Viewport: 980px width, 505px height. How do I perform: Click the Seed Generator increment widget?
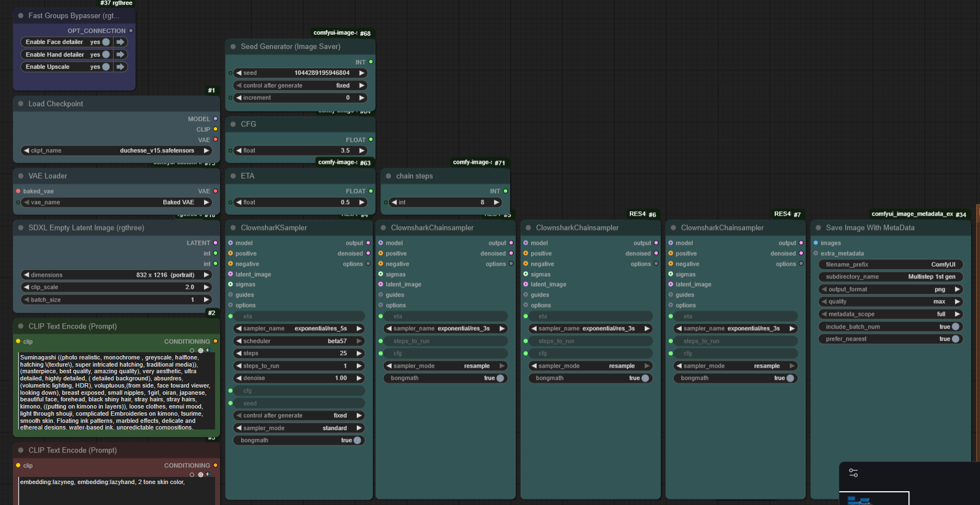[x=300, y=98]
